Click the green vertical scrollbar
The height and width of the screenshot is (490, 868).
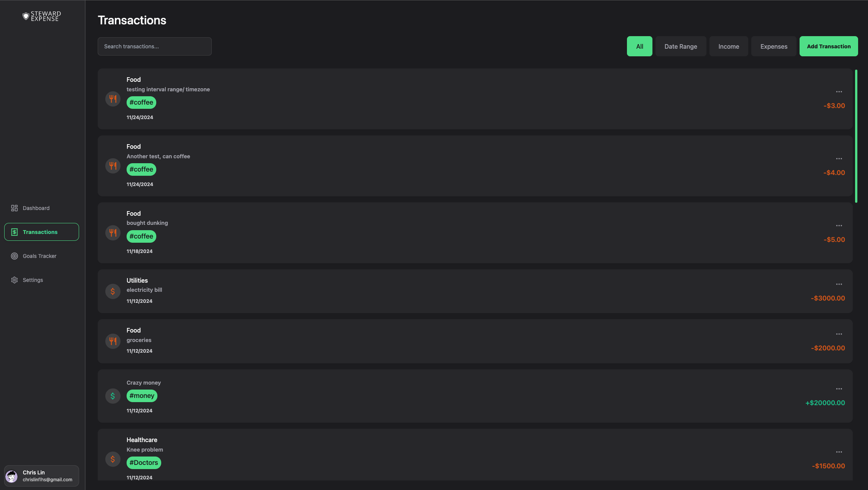pos(856,136)
